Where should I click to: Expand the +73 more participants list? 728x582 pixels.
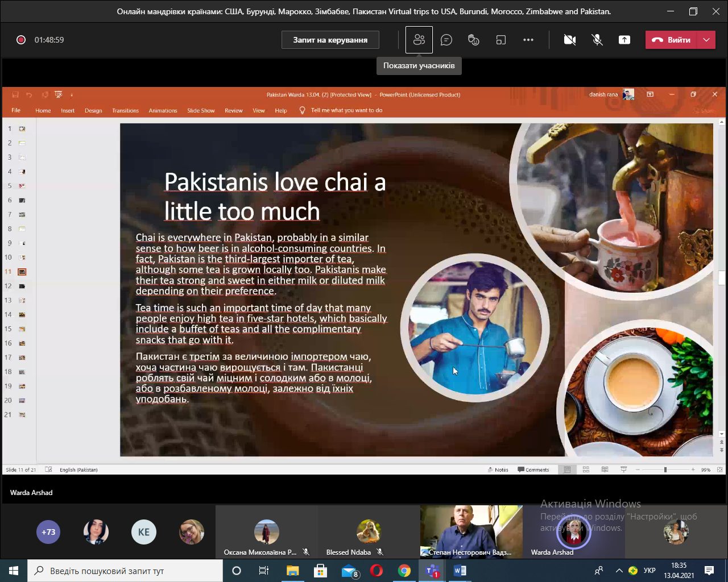48,532
